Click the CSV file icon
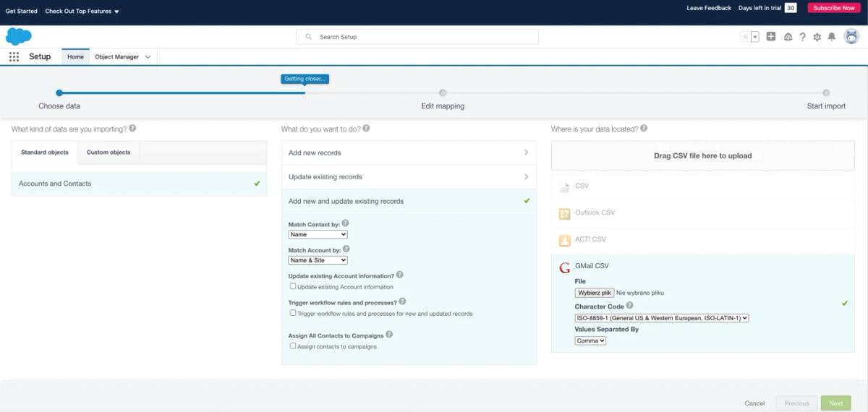Image resolution: width=868 pixels, height=412 pixels. [565, 186]
